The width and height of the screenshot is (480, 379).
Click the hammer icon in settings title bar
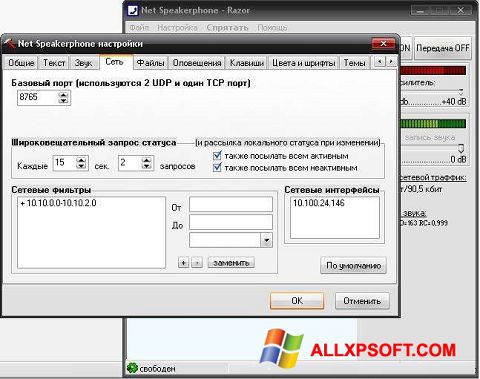tap(9, 43)
